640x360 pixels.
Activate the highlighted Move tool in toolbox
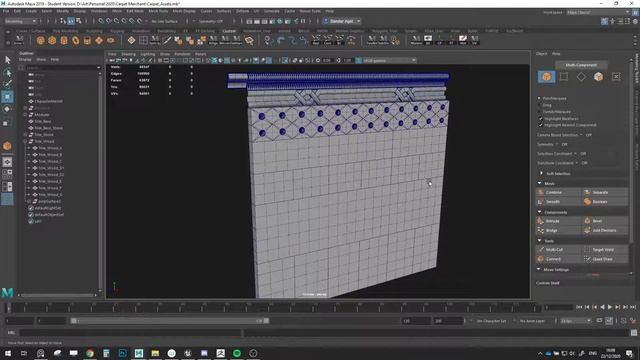[7, 97]
